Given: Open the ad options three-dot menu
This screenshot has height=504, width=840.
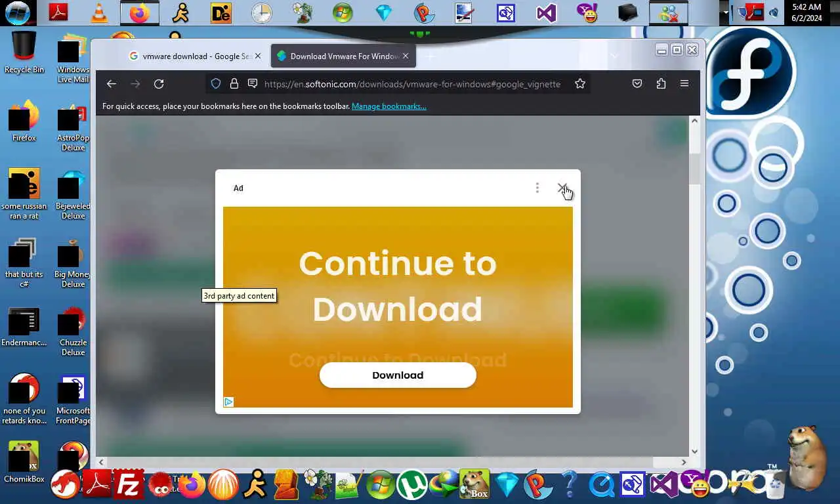Looking at the screenshot, I should click(x=537, y=188).
